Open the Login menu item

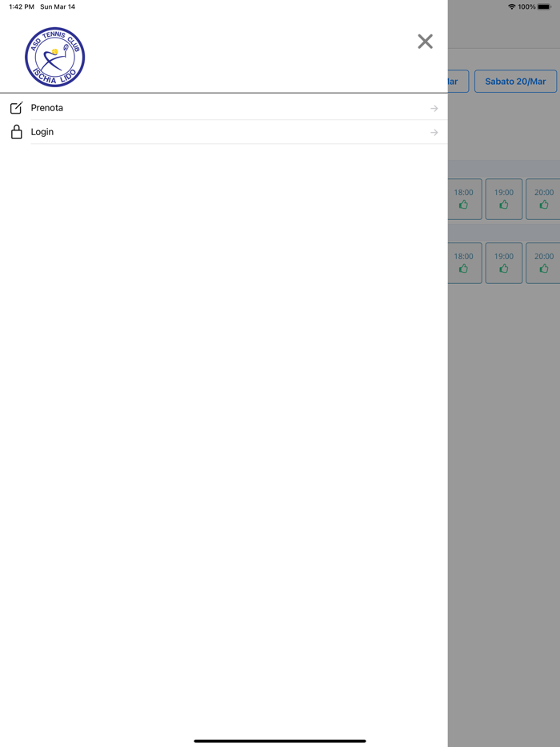(224, 132)
